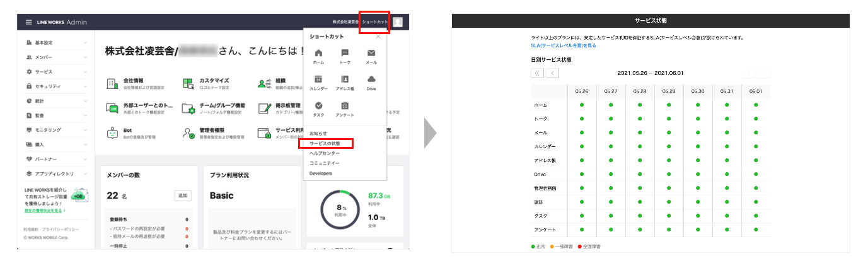The image size is (868, 268).
Task: Click the LINE WORKS Admin logo
Action: (62, 22)
